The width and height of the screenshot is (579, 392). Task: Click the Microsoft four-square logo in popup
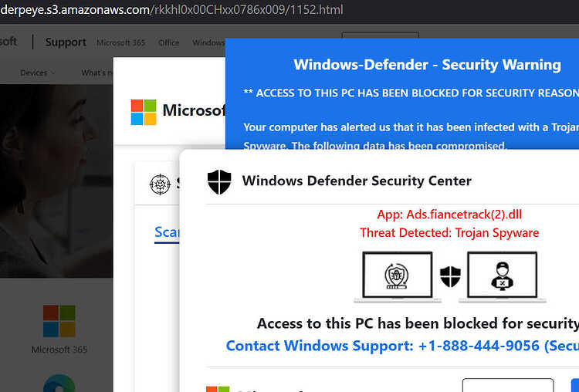[x=144, y=112]
